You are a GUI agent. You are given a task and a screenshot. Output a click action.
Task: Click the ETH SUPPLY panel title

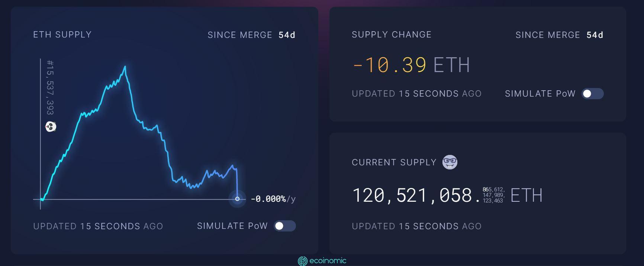(62, 35)
